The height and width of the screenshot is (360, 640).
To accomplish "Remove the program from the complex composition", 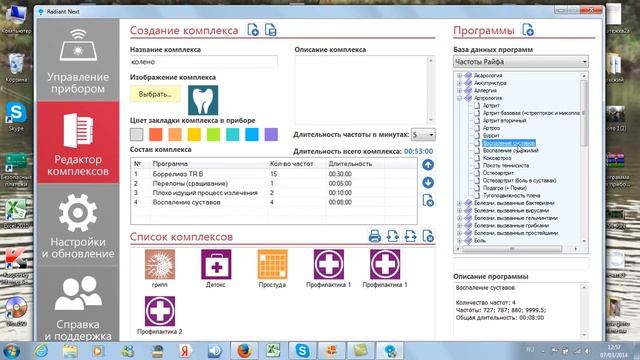I will pyautogui.click(x=428, y=200).
